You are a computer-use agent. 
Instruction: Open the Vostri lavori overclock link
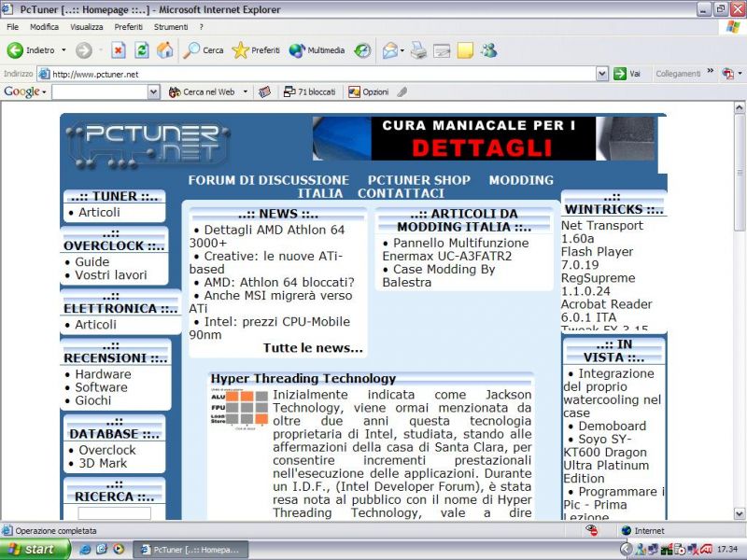111,275
